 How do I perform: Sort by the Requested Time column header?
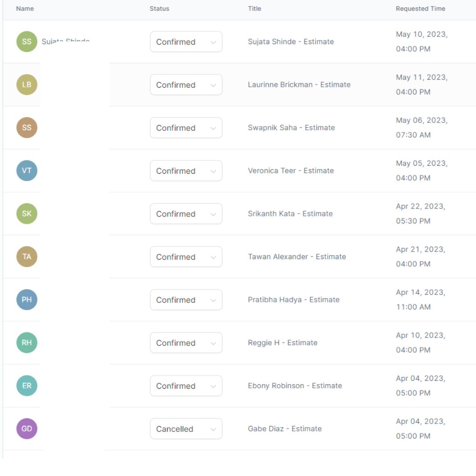point(420,9)
